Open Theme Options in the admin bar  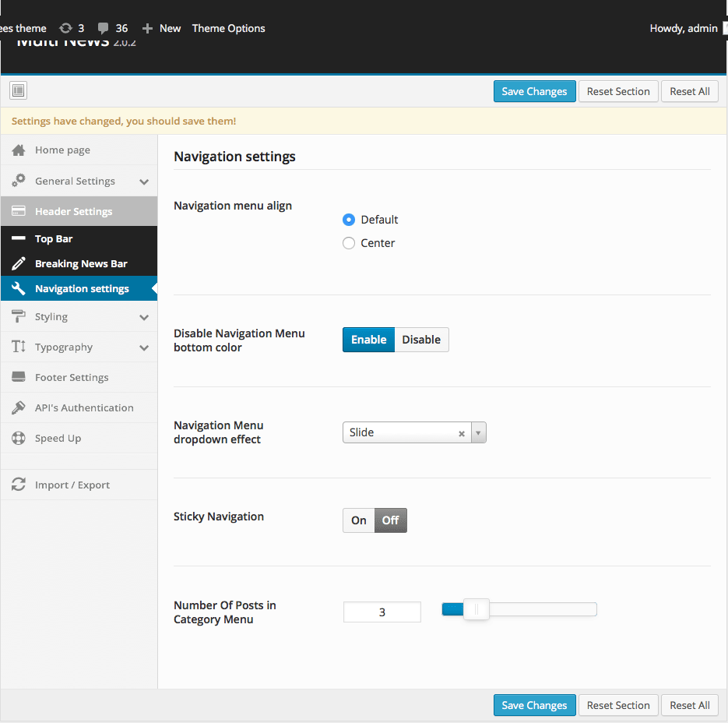coord(228,28)
